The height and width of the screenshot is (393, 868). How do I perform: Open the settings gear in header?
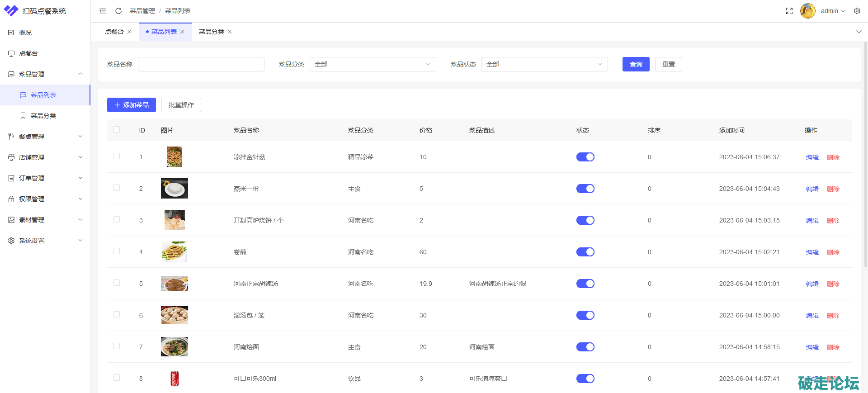tap(857, 11)
